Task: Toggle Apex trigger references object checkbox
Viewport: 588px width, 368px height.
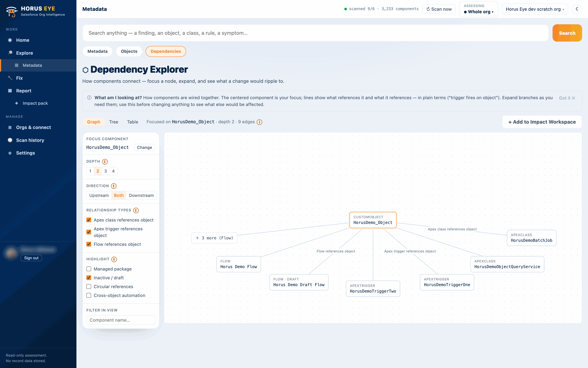Action: pos(89,232)
